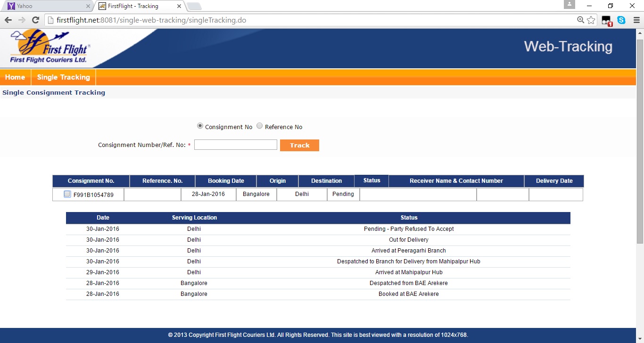Click the Chrome user profile icon
The image size is (644, 343).
point(570,5)
